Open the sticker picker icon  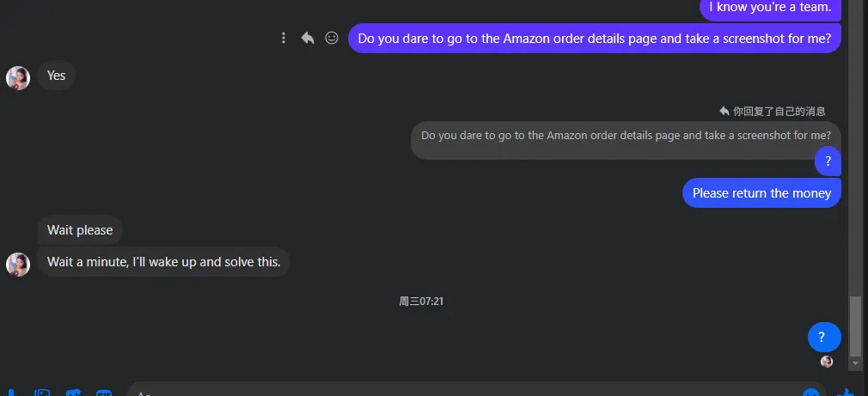73,393
